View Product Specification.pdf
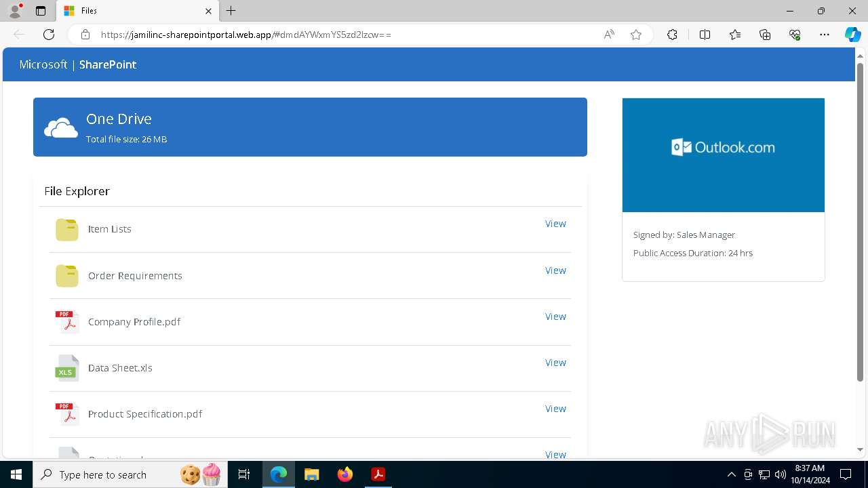Screen dimensions: 868x488 coord(555,409)
